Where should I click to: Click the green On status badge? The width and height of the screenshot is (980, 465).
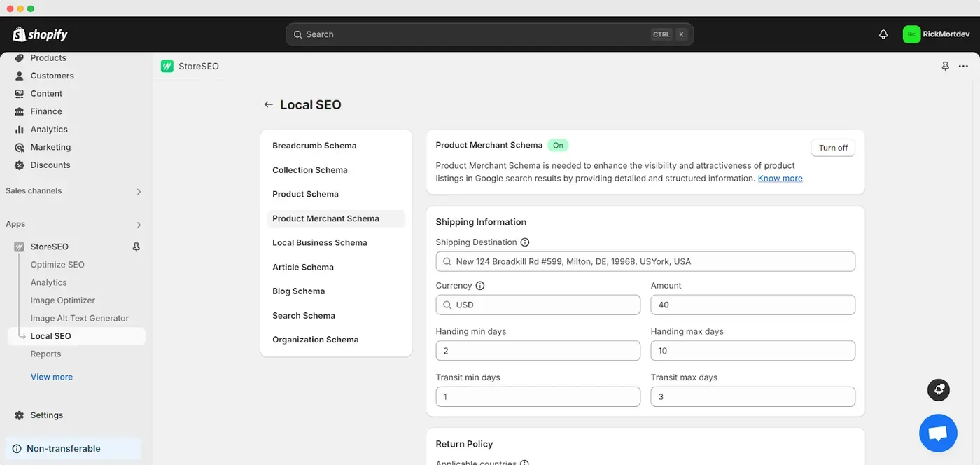558,146
